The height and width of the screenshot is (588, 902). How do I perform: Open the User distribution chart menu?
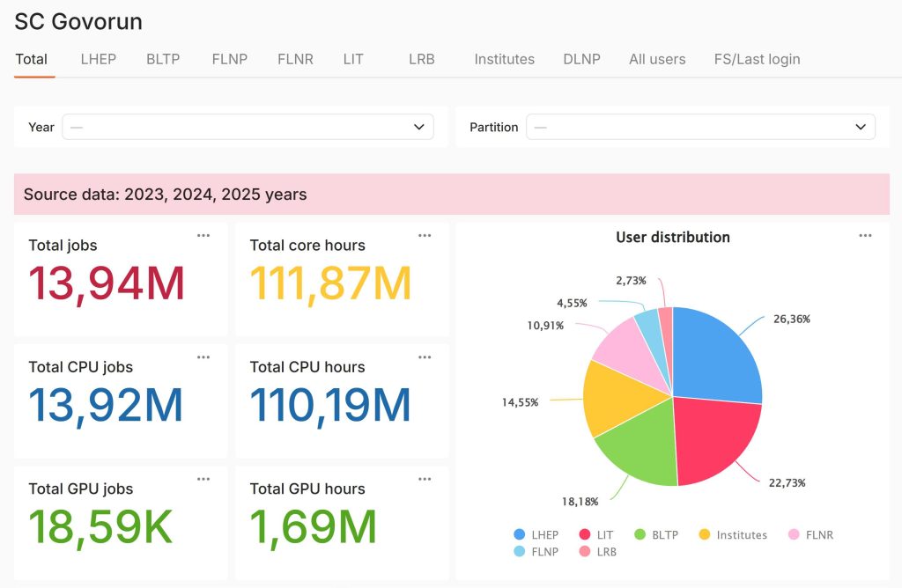coord(865,236)
